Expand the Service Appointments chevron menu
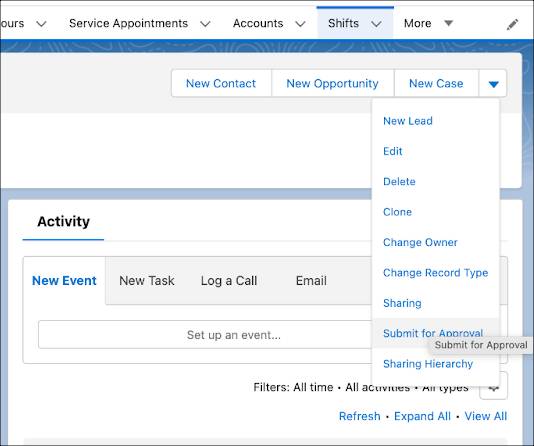This screenshot has width=534, height=446. coord(205,24)
